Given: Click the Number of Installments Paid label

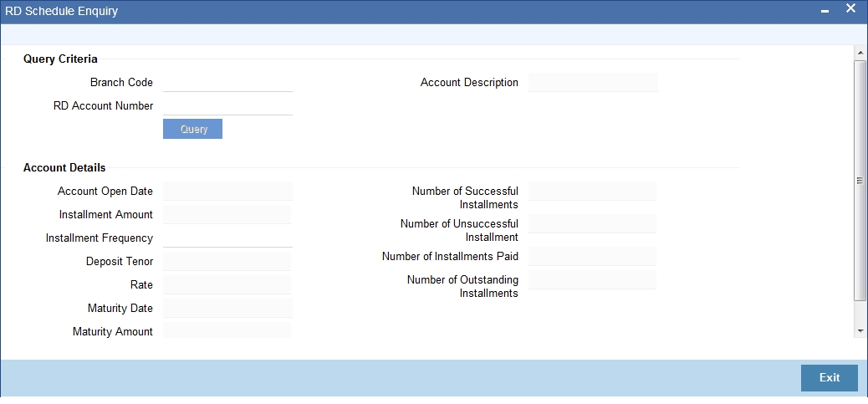Looking at the screenshot, I should pyautogui.click(x=450, y=256).
